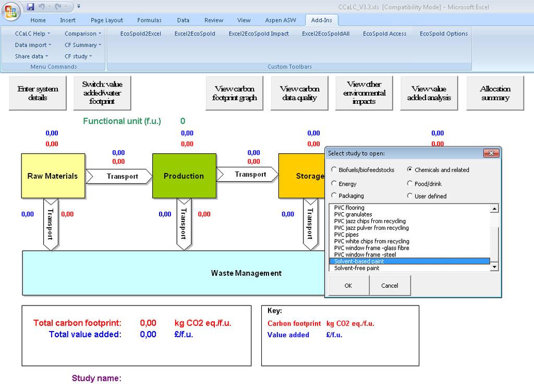Select PVC window frame -glass fibre

tap(410, 248)
